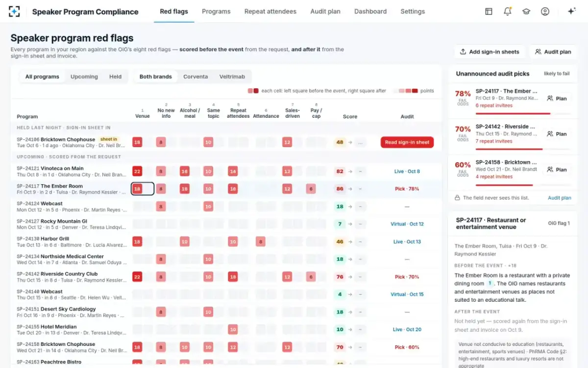Plan audit for SP-24142 Riverside pick
Viewport: 588px width, 368px height.
[x=557, y=133]
